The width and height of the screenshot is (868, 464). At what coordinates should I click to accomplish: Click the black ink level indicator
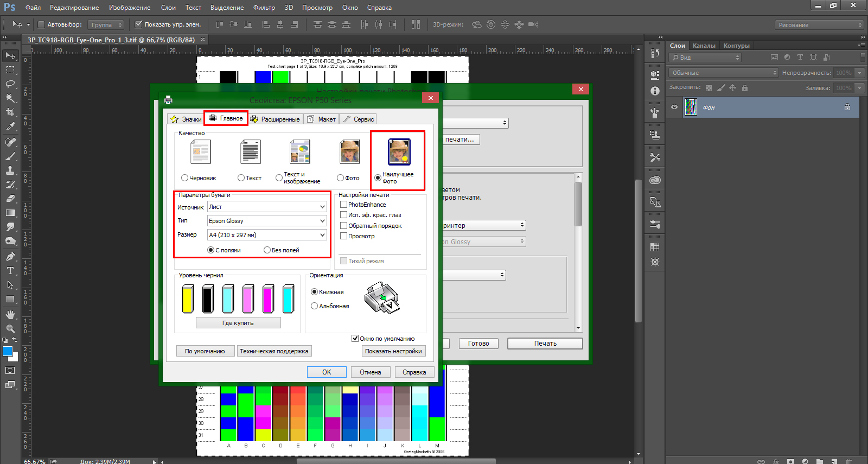pyautogui.click(x=208, y=299)
